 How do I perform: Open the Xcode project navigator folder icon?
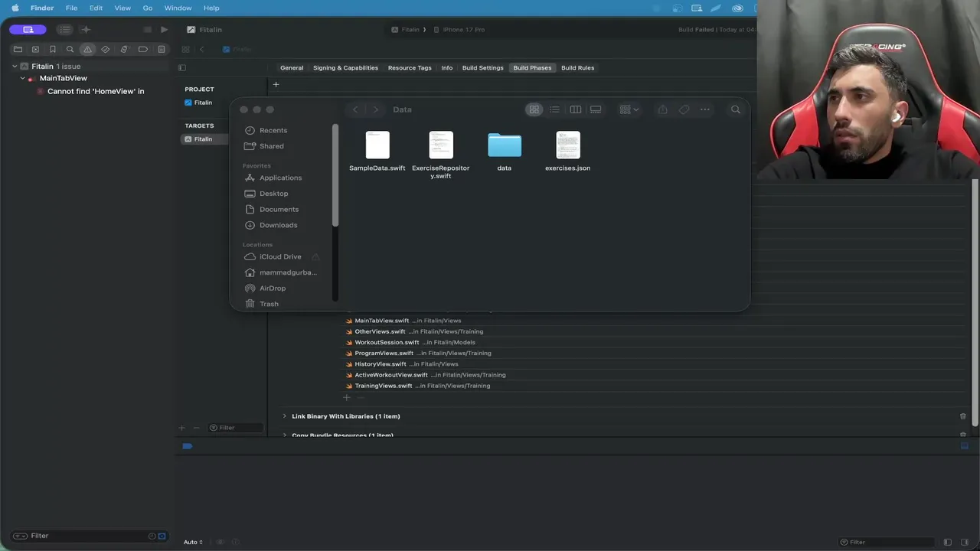pyautogui.click(x=18, y=49)
